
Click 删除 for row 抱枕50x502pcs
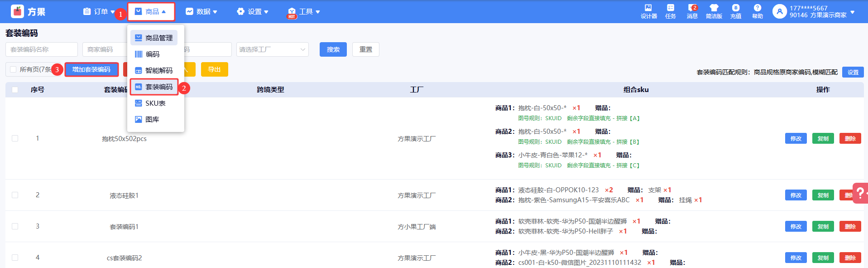pyautogui.click(x=850, y=138)
